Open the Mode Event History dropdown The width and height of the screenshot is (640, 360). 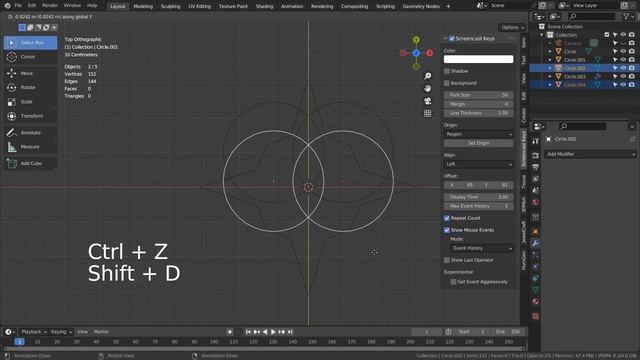click(x=482, y=248)
